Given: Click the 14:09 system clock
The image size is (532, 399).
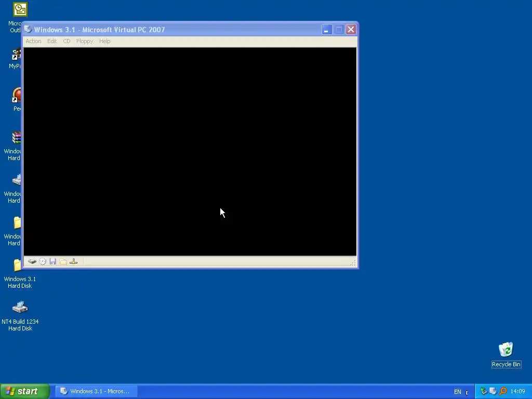Looking at the screenshot, I should [518, 392].
